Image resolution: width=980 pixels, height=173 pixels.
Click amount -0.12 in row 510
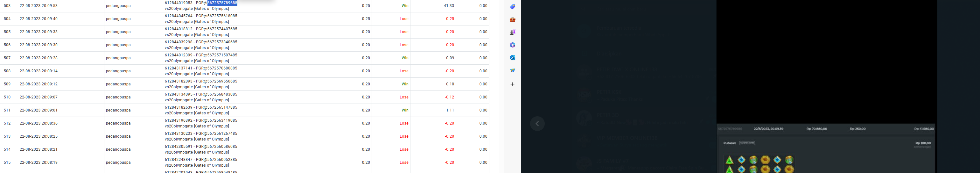pos(449,97)
